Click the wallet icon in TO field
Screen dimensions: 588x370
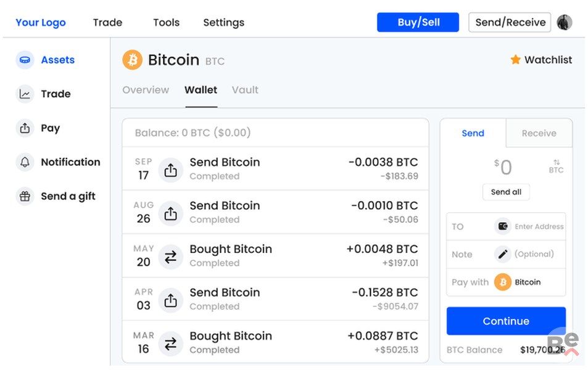[503, 226]
